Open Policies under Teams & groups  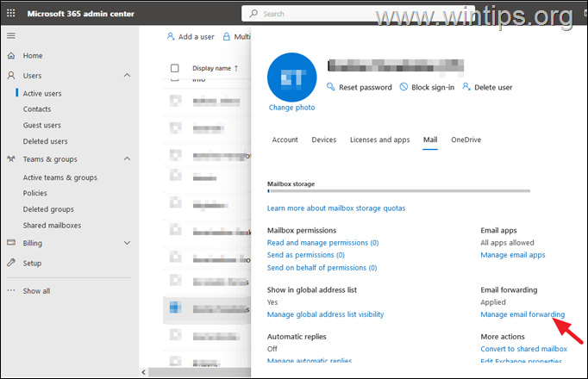pyautogui.click(x=34, y=193)
